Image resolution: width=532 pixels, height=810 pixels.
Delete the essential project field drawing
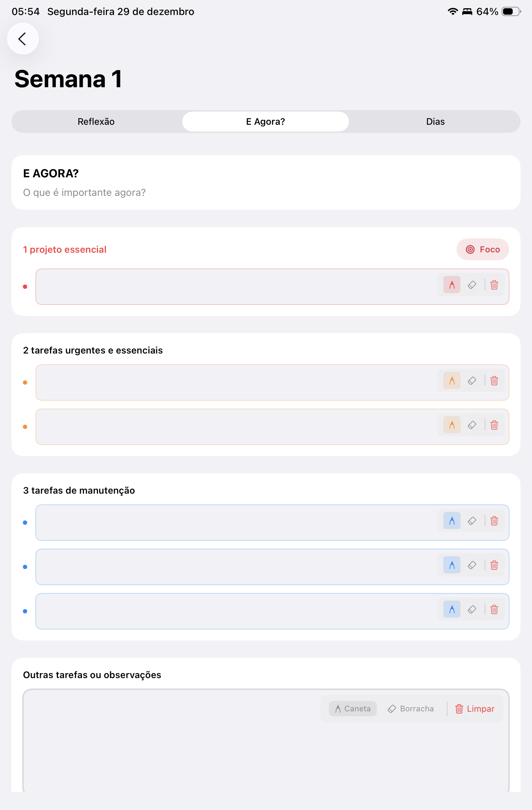(x=494, y=285)
